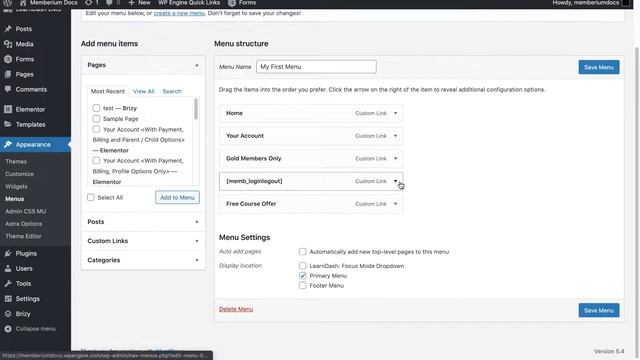
Task: Expand the Categories accordion panel
Action: pyautogui.click(x=143, y=260)
